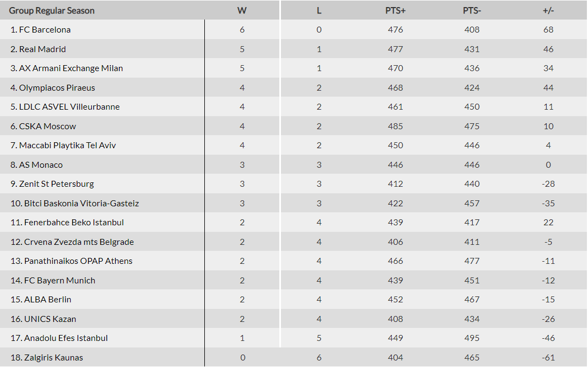Open the Real Madrid team row
Screen dimensions: 588x367
42,49
